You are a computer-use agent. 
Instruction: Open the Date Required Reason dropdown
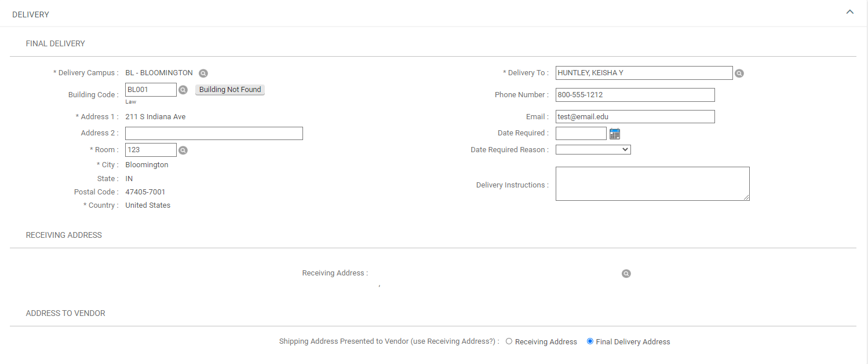point(593,149)
